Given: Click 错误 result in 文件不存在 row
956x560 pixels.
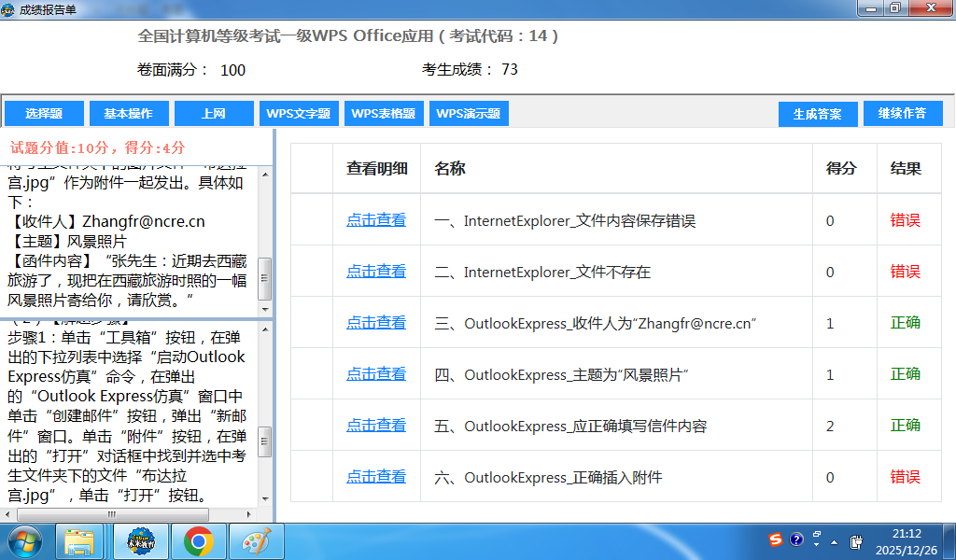Looking at the screenshot, I should point(905,272).
